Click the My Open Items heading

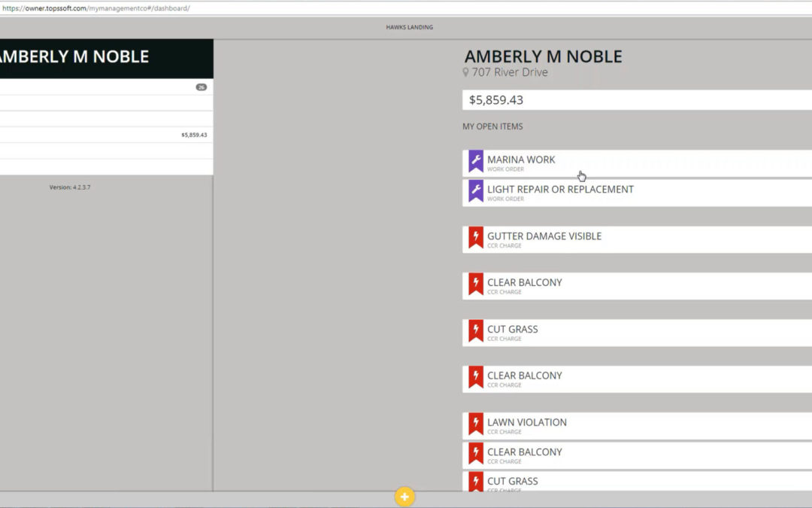click(x=492, y=126)
